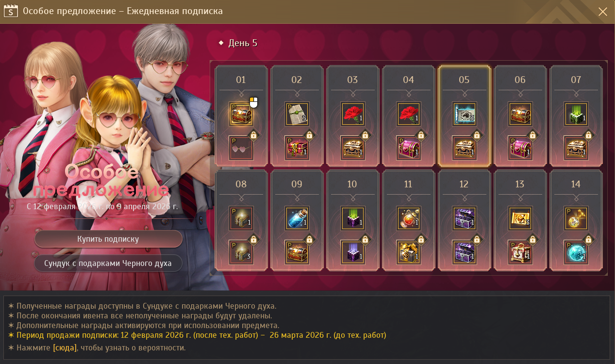Click the red elixir flask on Day 11
615x364 pixels.
[x=408, y=218]
